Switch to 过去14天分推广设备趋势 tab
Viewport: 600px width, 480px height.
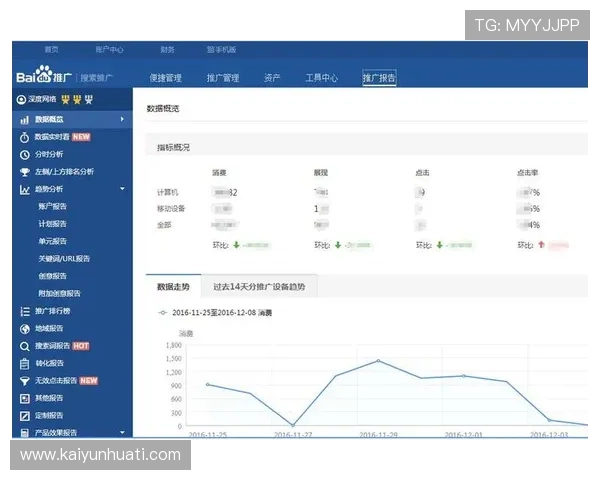coord(259,287)
